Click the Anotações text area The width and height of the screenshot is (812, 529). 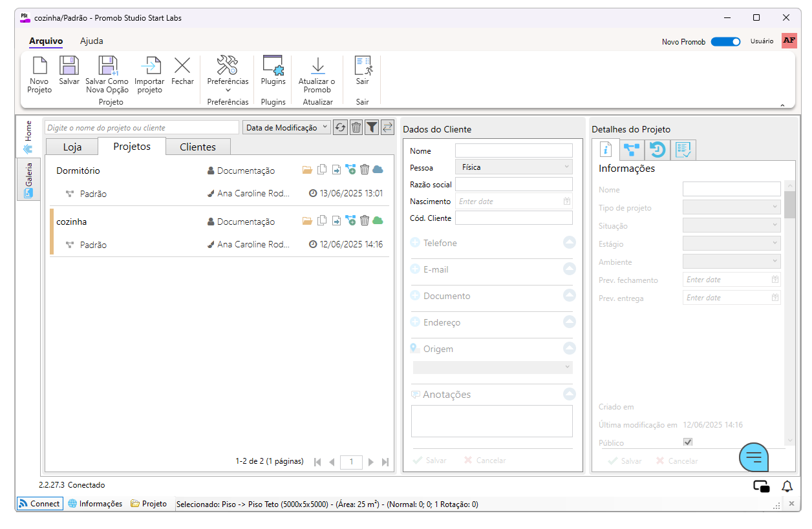click(492, 421)
